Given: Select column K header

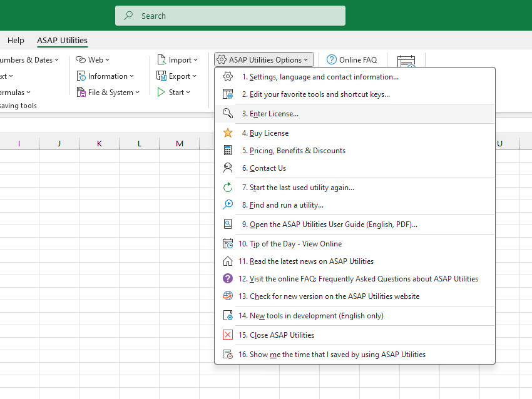Looking at the screenshot, I should [99, 143].
